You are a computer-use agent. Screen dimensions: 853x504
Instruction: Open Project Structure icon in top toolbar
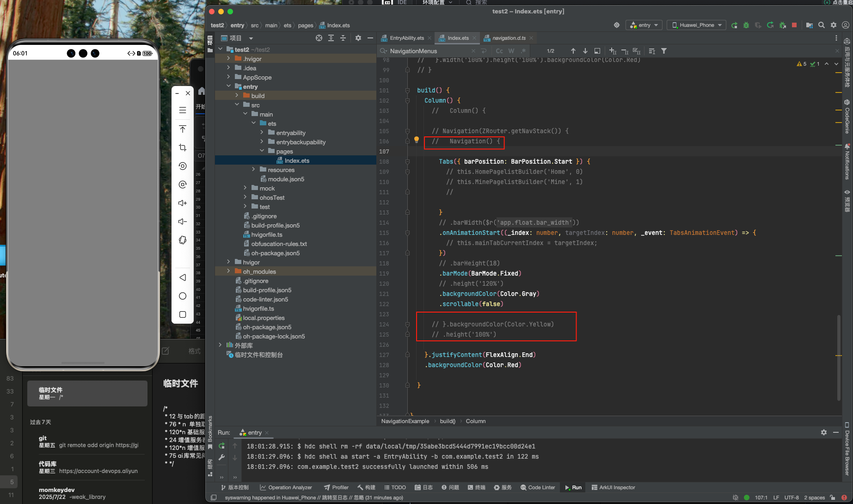tap(809, 25)
